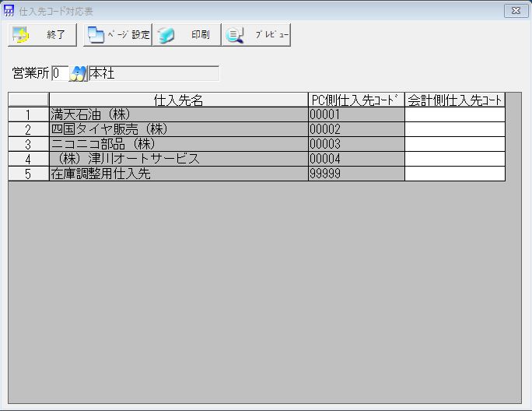Image resolution: width=532 pixels, height=411 pixels.
Task: Click the app icon in the title bar
Action: click(9, 11)
